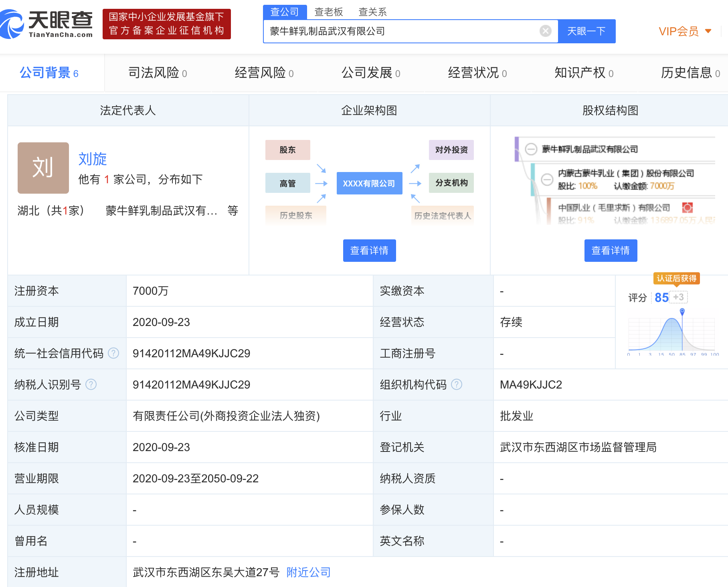This screenshot has width=728, height=587.
Task: Click the 高管 box in the structure chart
Action: [x=287, y=183]
